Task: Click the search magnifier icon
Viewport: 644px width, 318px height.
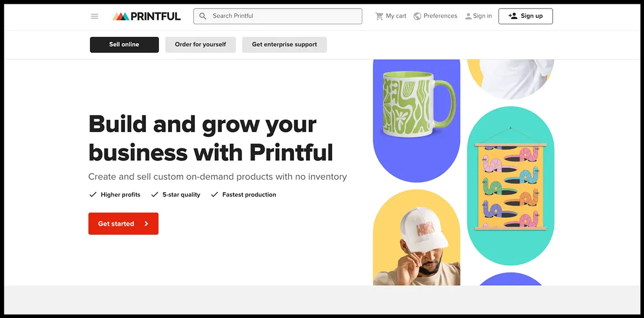Action: tap(203, 16)
